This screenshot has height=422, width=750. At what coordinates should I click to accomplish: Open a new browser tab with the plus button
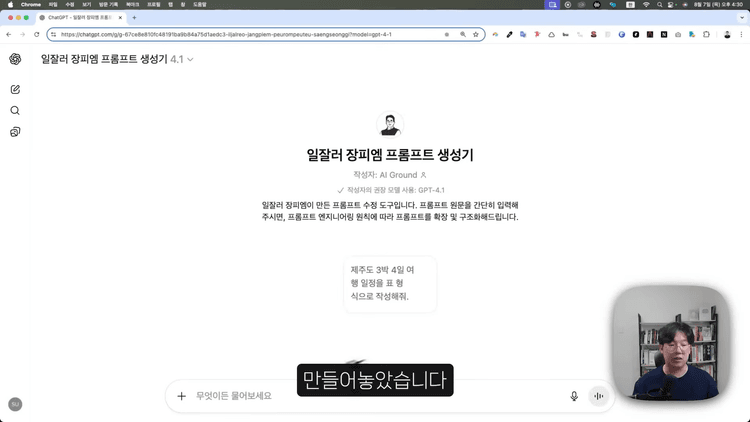[134, 18]
